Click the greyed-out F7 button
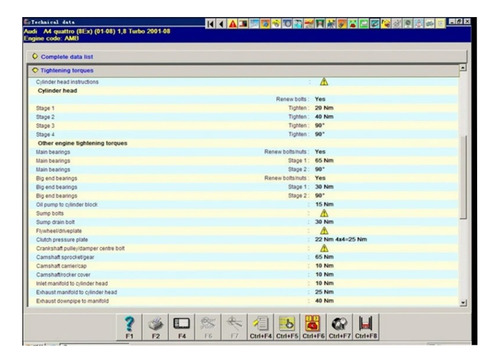The image size is (500, 363). tap(234, 327)
